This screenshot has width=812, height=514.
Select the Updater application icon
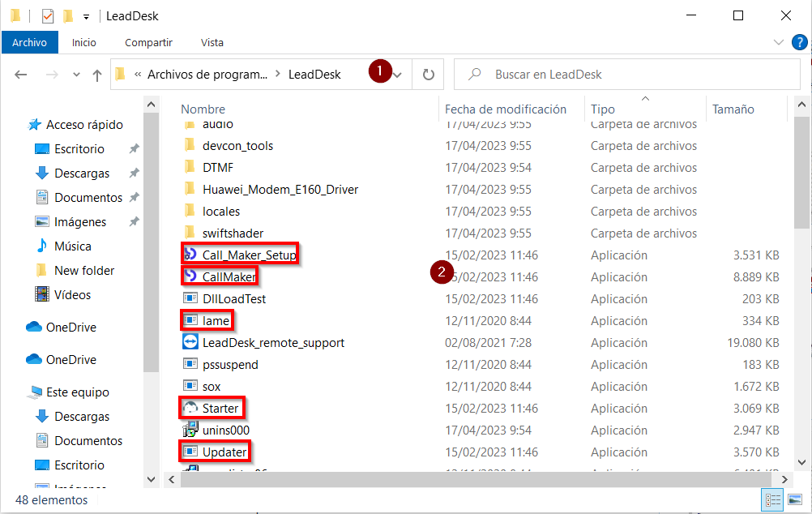coord(190,452)
